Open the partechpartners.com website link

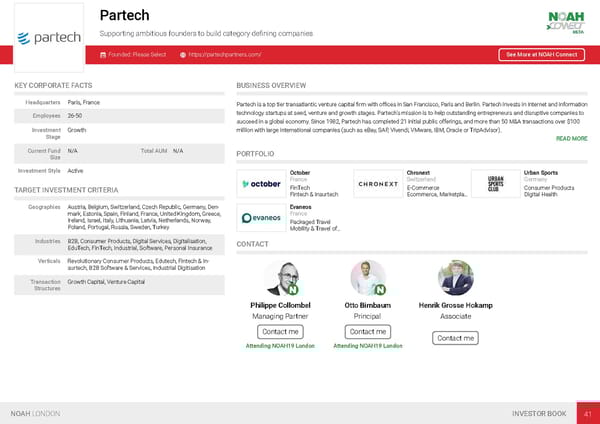click(x=225, y=54)
